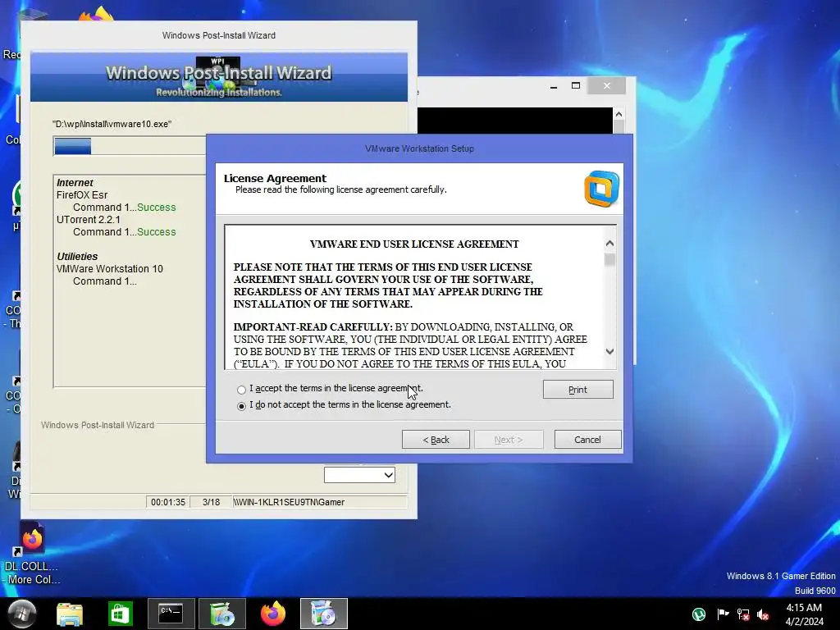Close the background console window
The image size is (840, 630).
tap(606, 85)
